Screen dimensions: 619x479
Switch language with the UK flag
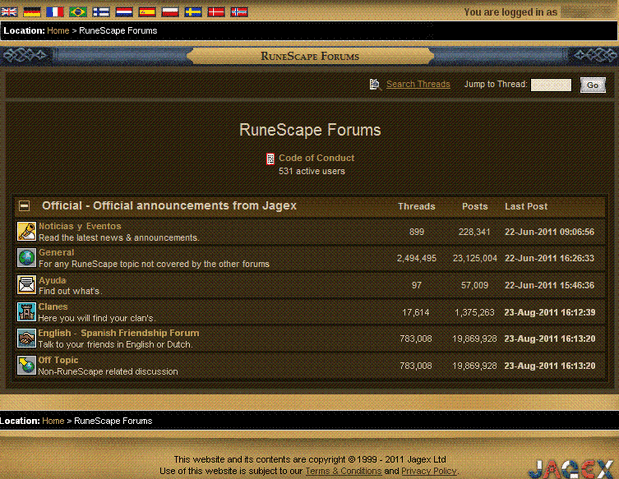[9, 12]
